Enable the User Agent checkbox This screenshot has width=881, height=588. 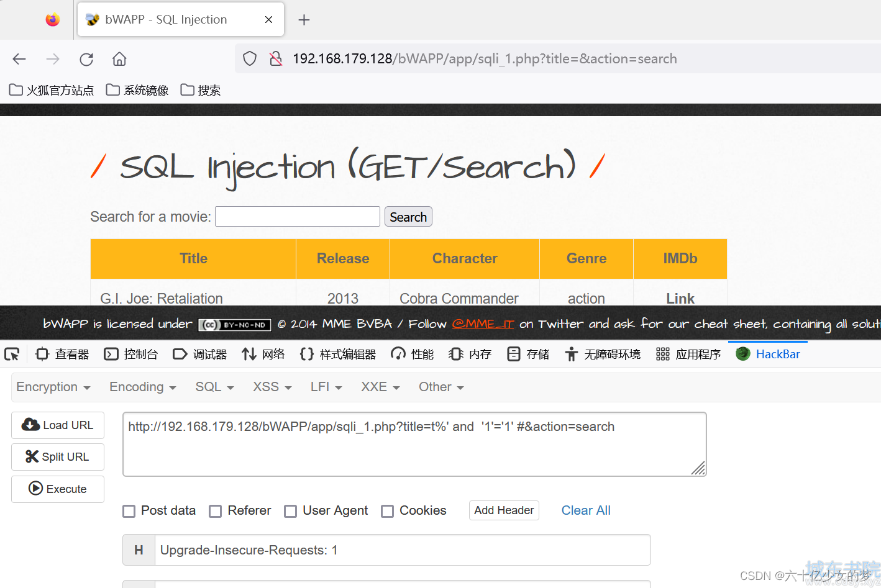(x=290, y=511)
